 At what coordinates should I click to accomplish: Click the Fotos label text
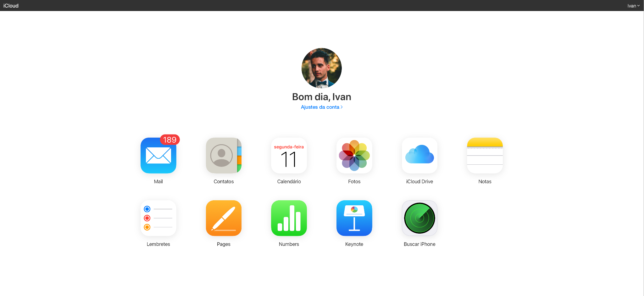point(354,182)
